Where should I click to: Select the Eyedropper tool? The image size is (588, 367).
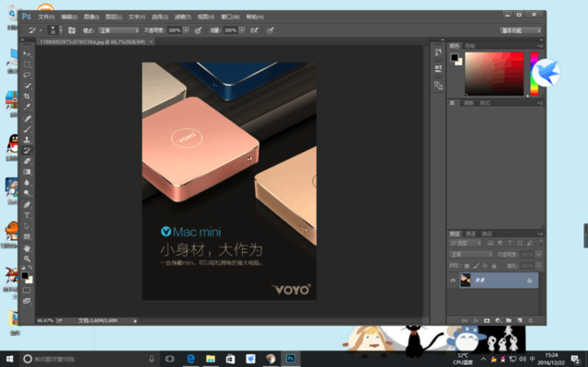click(27, 107)
